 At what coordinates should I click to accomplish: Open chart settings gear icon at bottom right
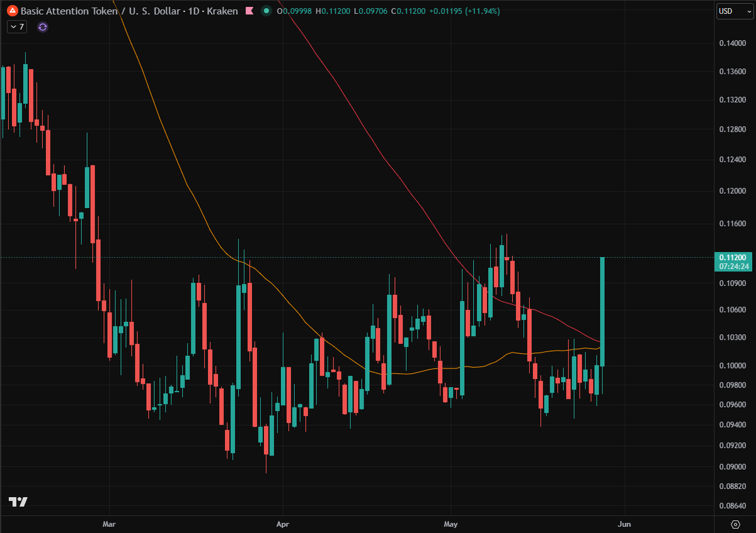pos(735,524)
